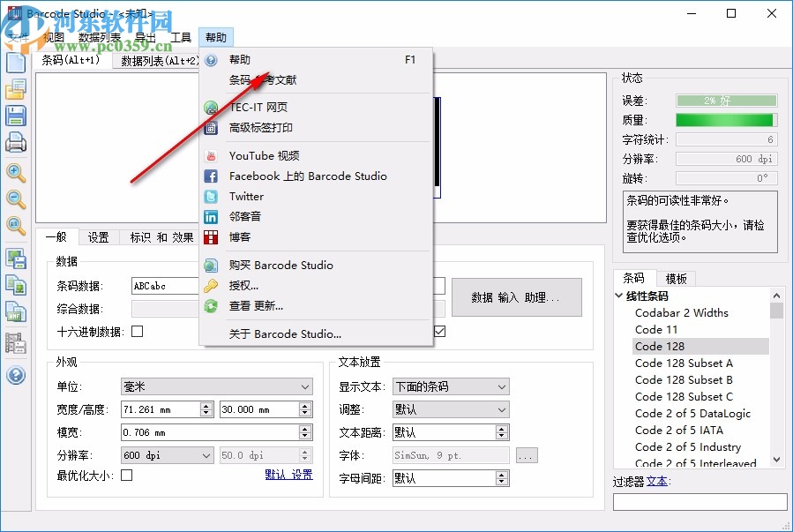Click the Open file folder icon
The image size is (793, 532).
pyautogui.click(x=17, y=89)
